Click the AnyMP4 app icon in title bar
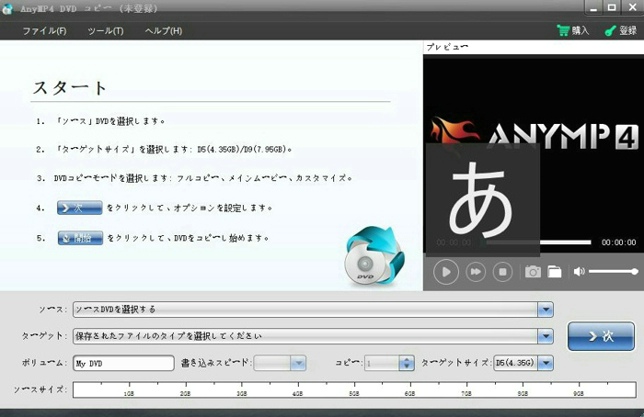The height and width of the screenshot is (417, 644). click(x=7, y=9)
